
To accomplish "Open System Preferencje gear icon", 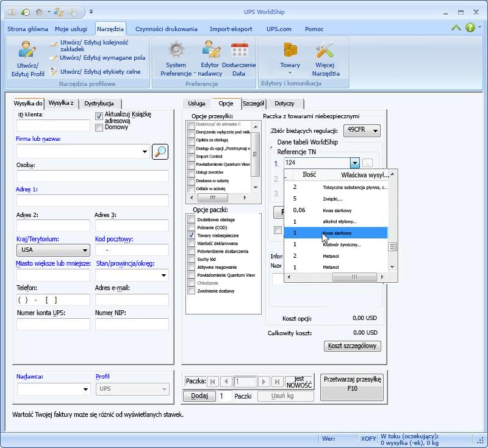I will (176, 50).
